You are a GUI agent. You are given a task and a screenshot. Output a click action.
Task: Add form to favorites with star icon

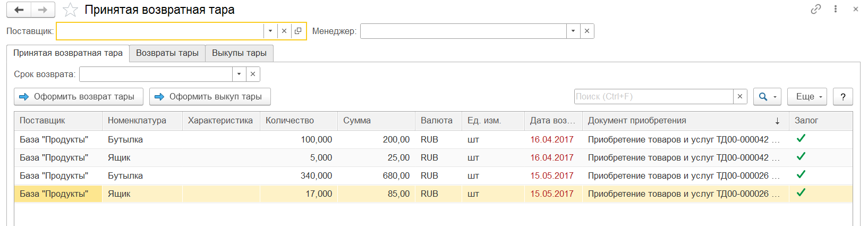coord(70,10)
